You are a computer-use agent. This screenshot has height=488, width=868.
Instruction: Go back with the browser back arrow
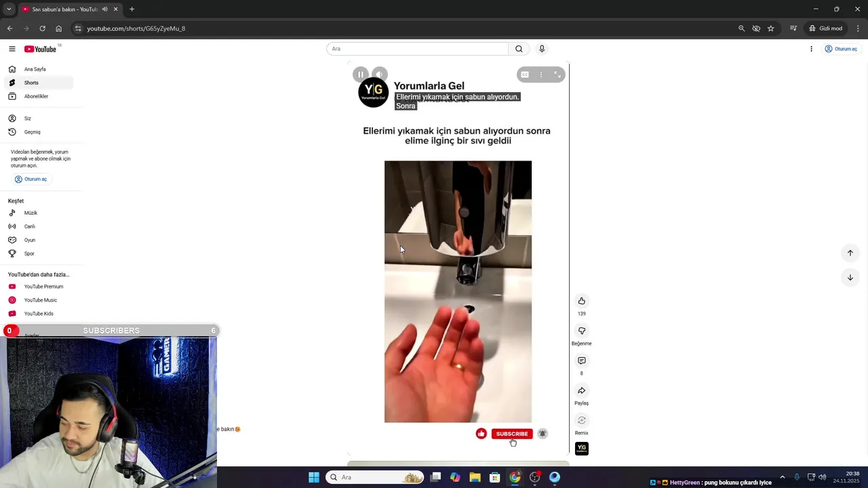9,28
